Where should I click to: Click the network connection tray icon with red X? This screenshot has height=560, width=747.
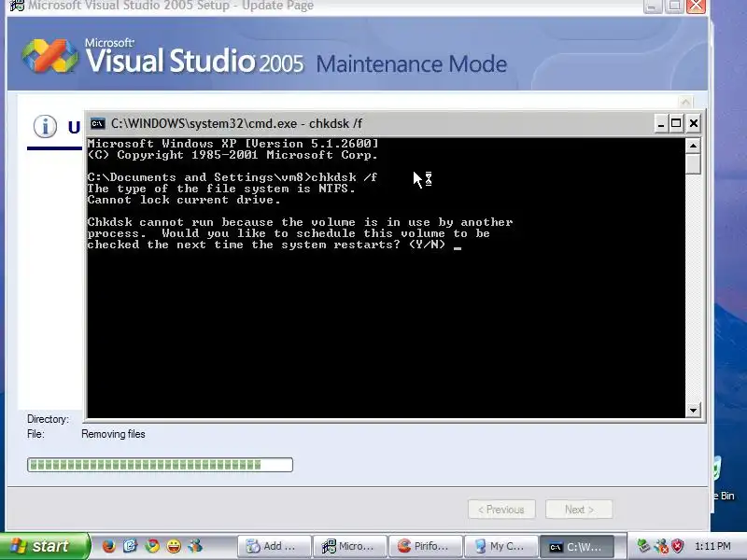pos(661,546)
